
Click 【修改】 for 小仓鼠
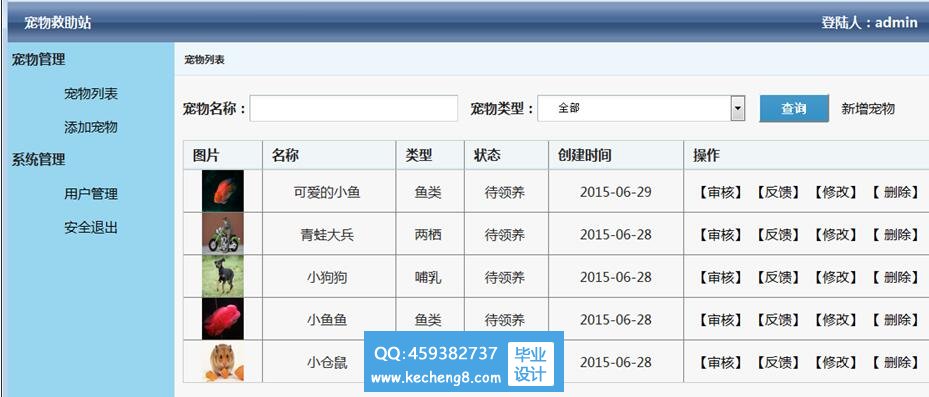(x=836, y=363)
